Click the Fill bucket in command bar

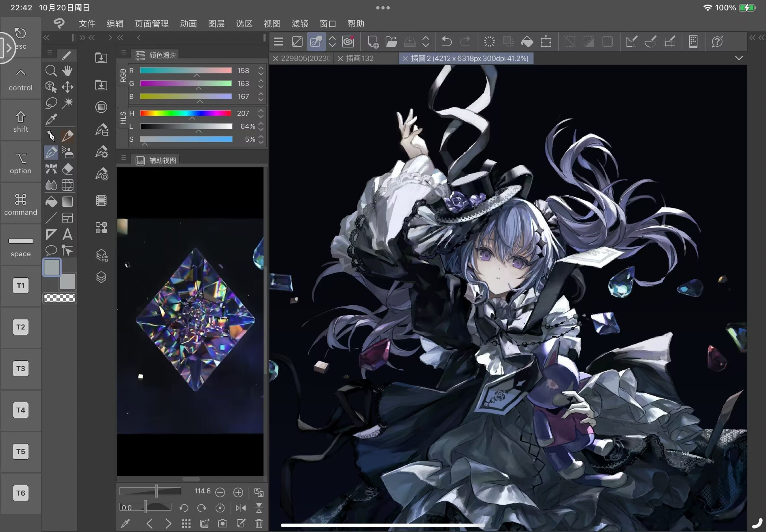[x=527, y=41]
